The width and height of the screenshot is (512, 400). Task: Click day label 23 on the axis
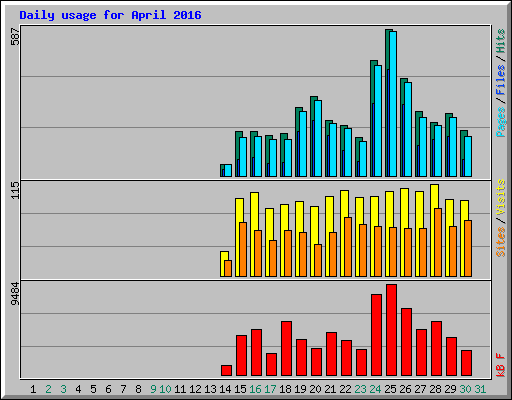tap(360, 389)
